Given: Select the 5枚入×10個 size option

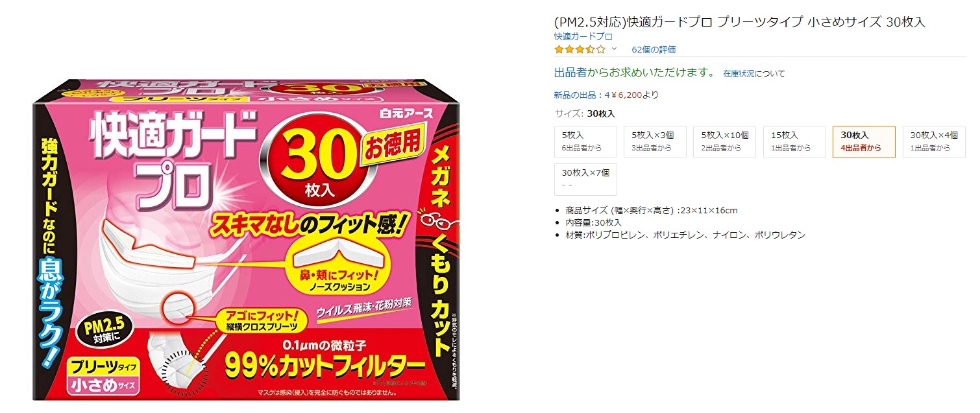Looking at the screenshot, I should (726, 141).
